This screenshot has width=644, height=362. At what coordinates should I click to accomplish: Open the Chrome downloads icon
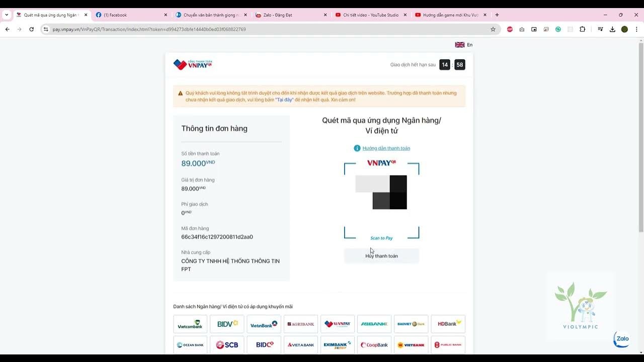point(612,29)
